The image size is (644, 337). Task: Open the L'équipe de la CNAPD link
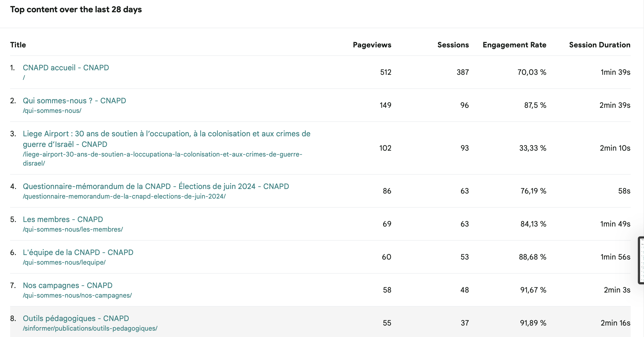click(78, 252)
